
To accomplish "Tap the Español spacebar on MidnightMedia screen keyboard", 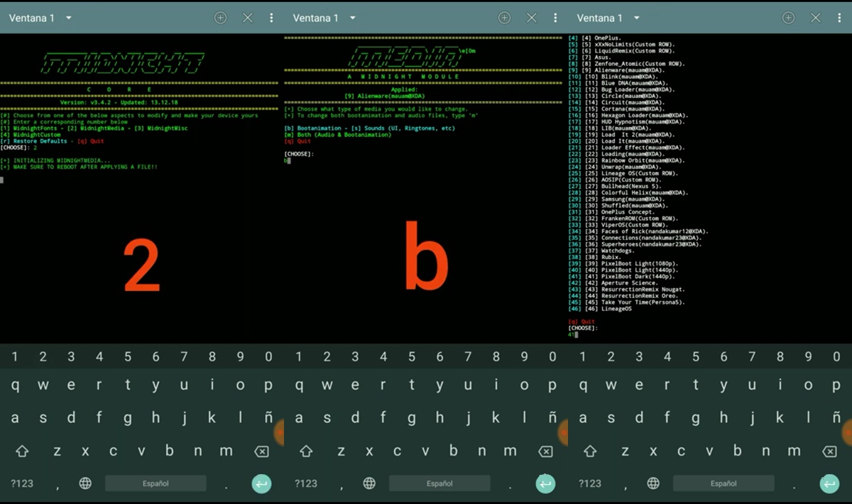I will pyautogui.click(x=439, y=483).
